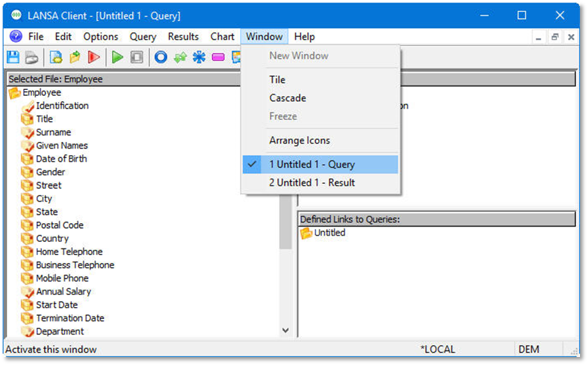The width and height of the screenshot is (588, 365).
Task: Click the box icon beside Gender
Action: pos(27,173)
